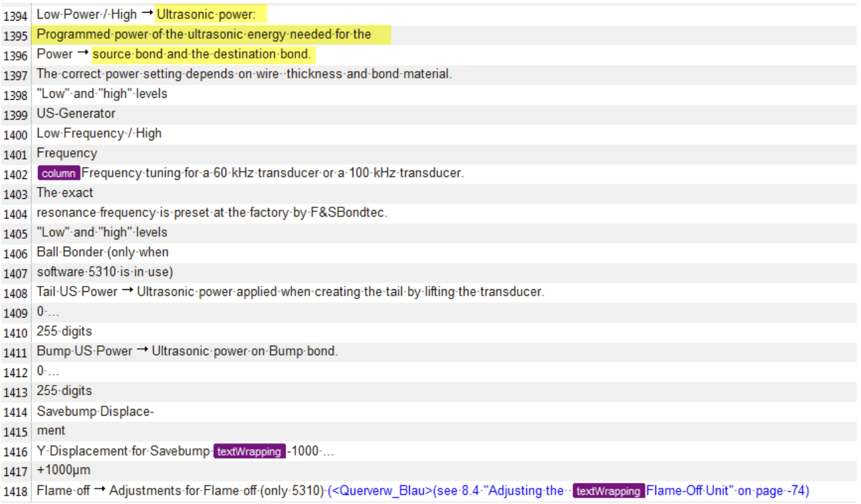This screenshot has width=861, height=504.
Task: Click tab arrow after Flame off
Action: pyautogui.click(x=99, y=491)
